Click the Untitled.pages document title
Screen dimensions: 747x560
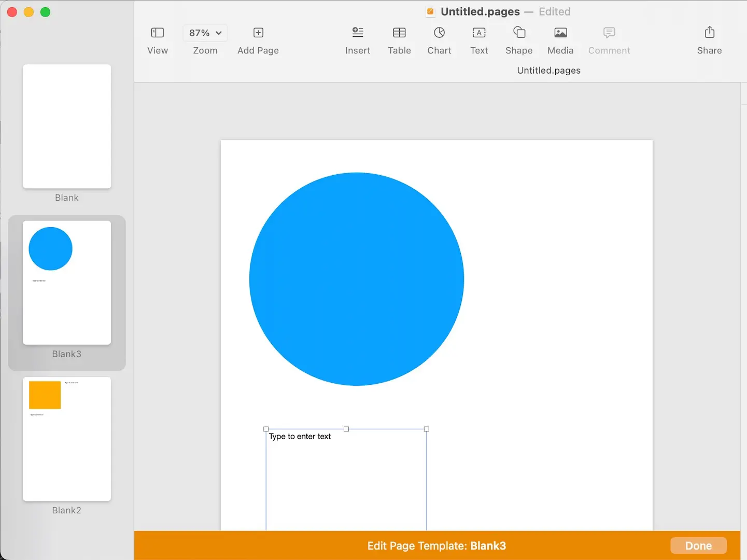(x=480, y=11)
